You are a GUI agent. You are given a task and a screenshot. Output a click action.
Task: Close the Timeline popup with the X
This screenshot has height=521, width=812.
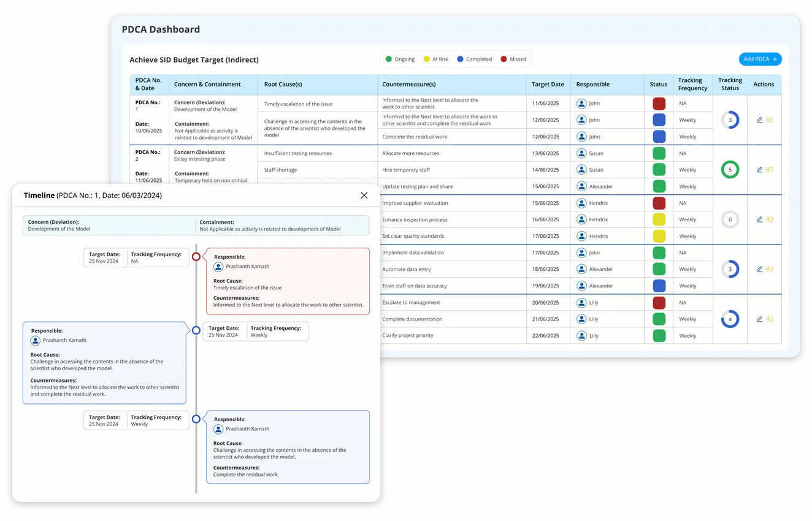click(x=364, y=195)
